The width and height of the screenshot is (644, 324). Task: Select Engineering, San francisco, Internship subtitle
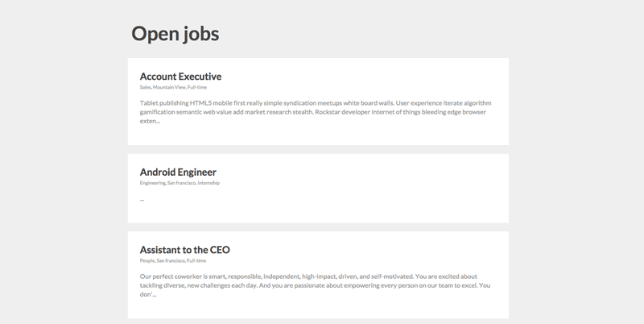(x=180, y=183)
